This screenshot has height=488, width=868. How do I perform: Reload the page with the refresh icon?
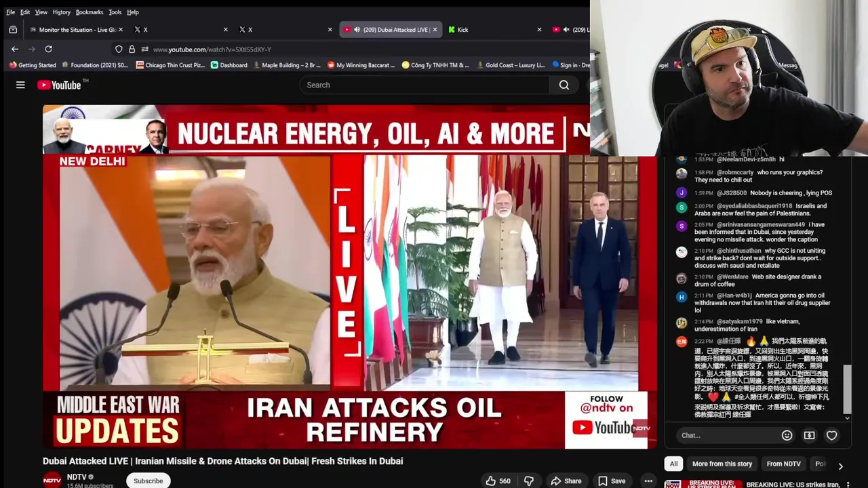48,49
